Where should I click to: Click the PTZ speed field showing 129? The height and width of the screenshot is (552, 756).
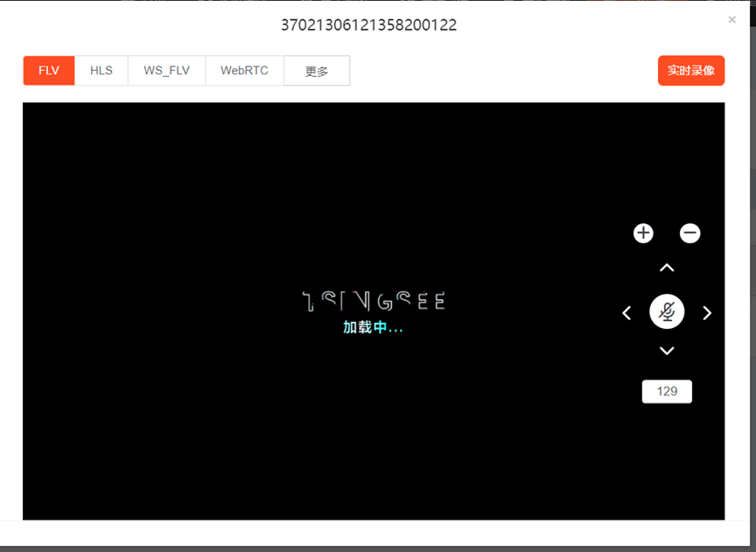tap(667, 391)
